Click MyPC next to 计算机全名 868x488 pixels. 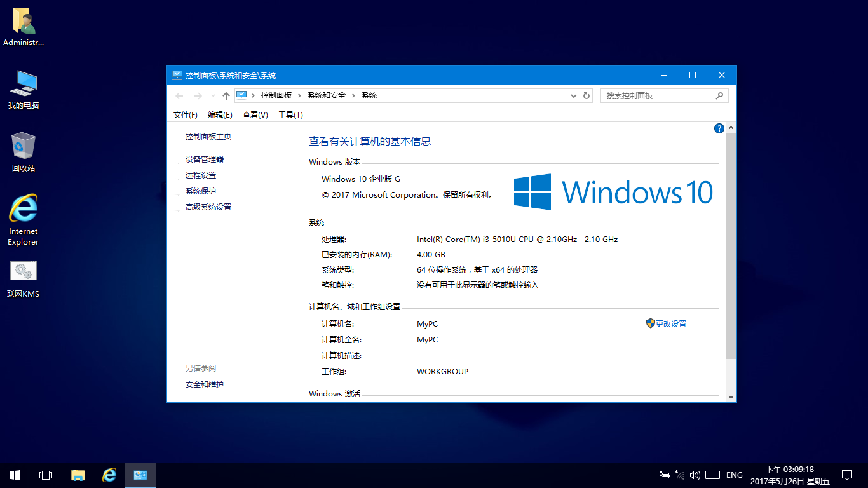[x=427, y=339]
